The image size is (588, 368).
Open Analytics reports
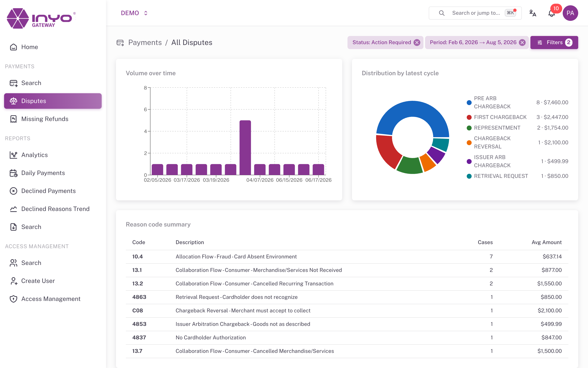tap(53, 155)
